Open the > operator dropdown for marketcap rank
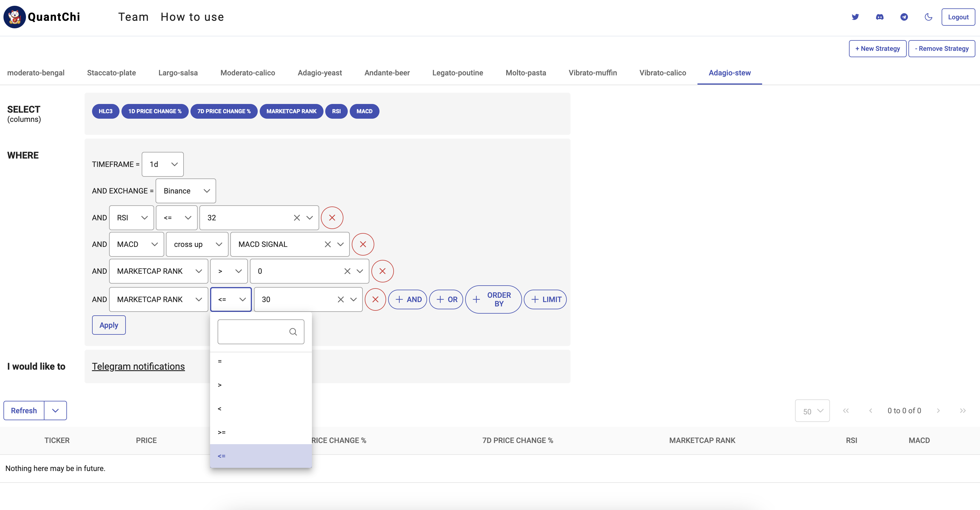 (x=229, y=271)
